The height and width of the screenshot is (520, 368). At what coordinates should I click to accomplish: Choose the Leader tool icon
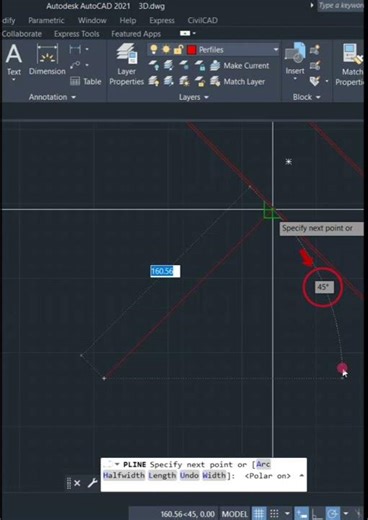coord(75,65)
